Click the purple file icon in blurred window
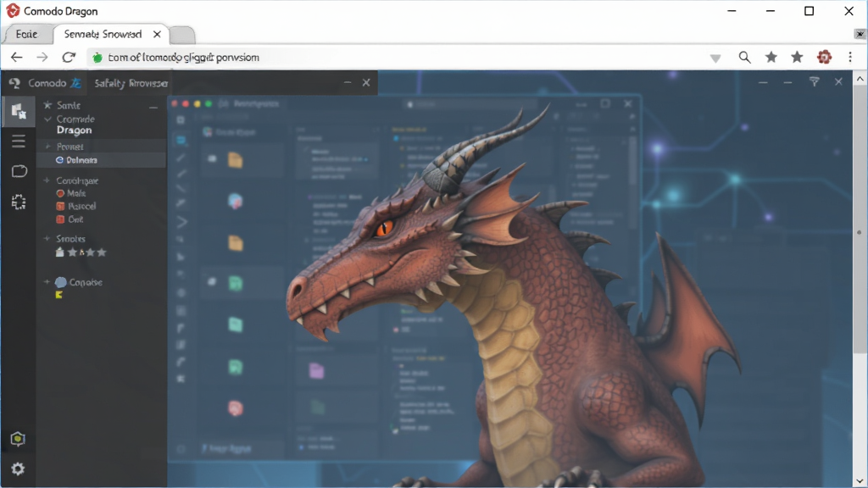The width and height of the screenshot is (868, 488). coord(316,371)
